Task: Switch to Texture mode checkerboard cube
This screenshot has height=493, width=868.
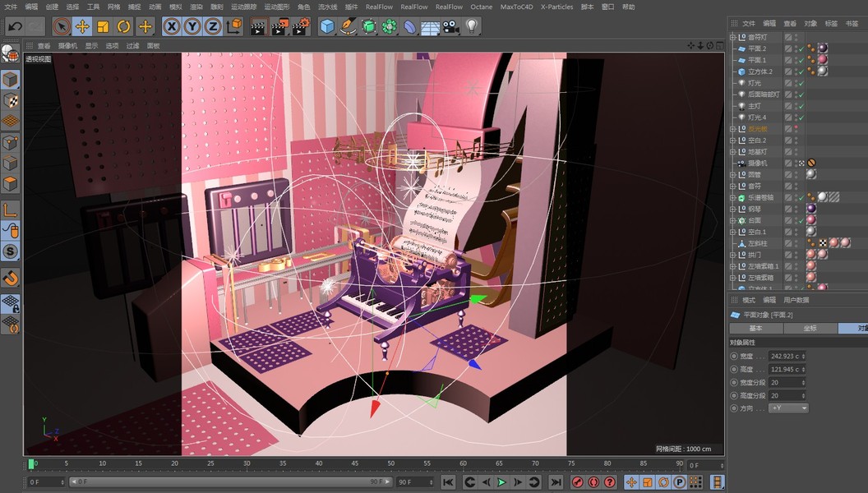Action: pos(10,100)
